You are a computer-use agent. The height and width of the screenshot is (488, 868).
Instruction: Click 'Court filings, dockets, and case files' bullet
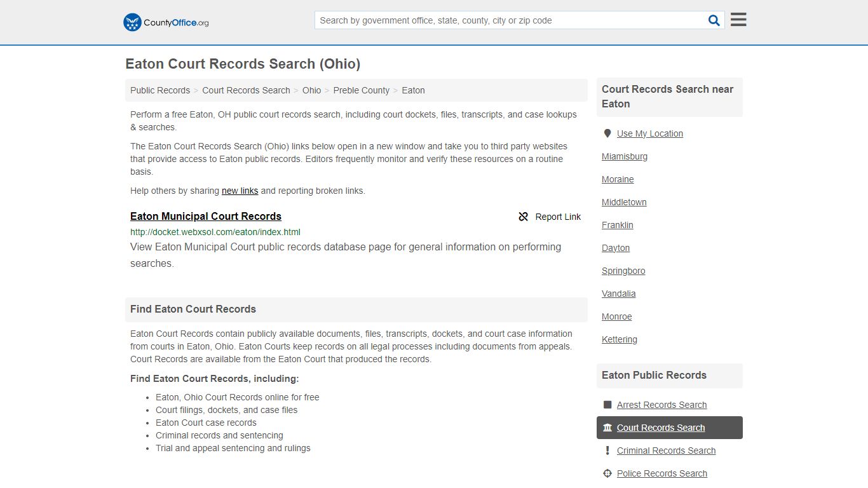pyautogui.click(x=226, y=410)
